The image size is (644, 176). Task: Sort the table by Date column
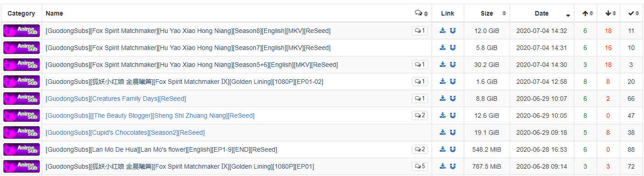tap(542, 13)
